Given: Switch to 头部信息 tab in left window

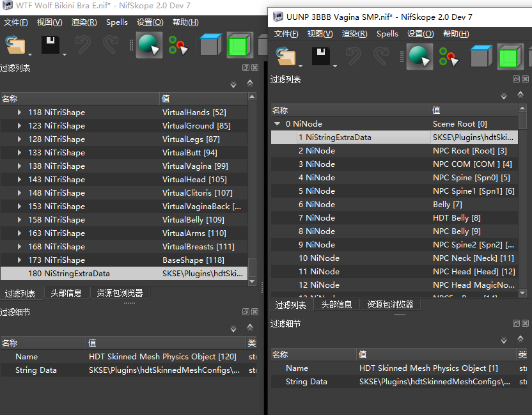Looking at the screenshot, I should click(66, 293).
